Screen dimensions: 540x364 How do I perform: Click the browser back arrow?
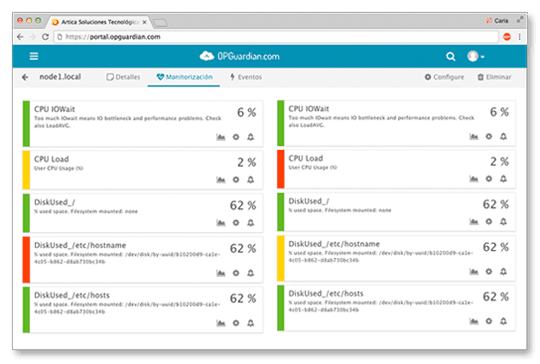click(x=20, y=37)
